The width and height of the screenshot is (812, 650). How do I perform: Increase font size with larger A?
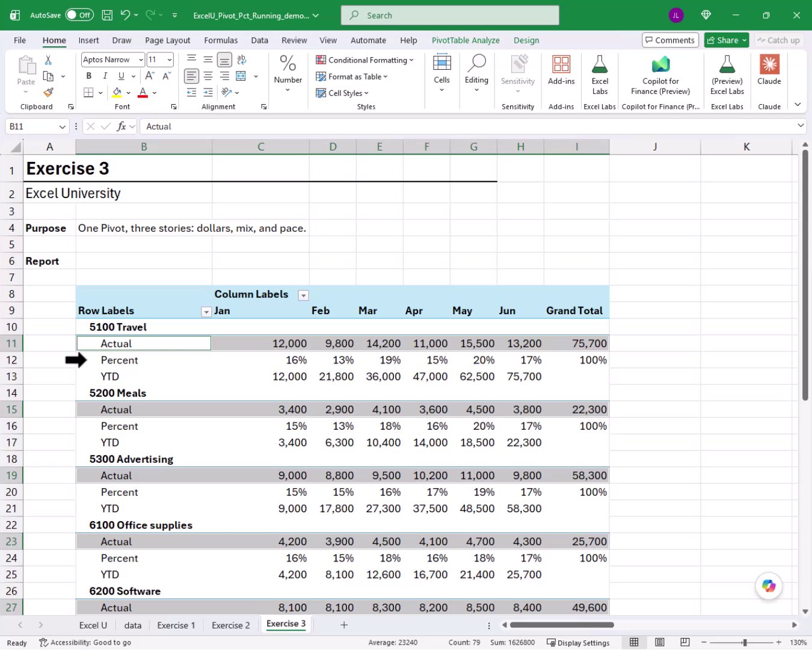(150, 76)
